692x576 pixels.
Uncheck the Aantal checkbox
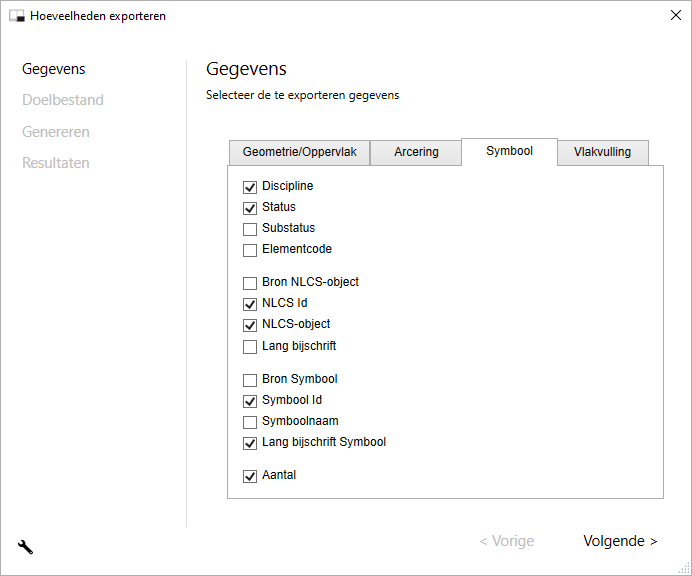(250, 476)
